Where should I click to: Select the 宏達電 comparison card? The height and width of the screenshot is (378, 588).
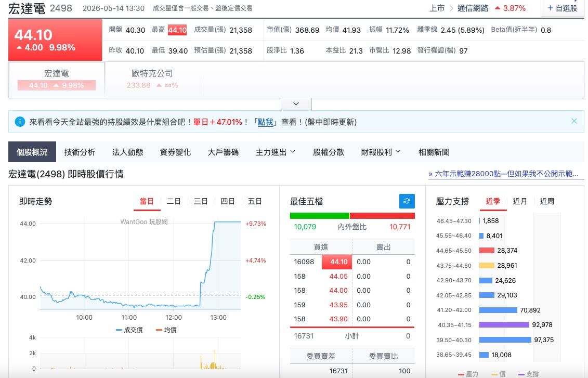click(57, 80)
